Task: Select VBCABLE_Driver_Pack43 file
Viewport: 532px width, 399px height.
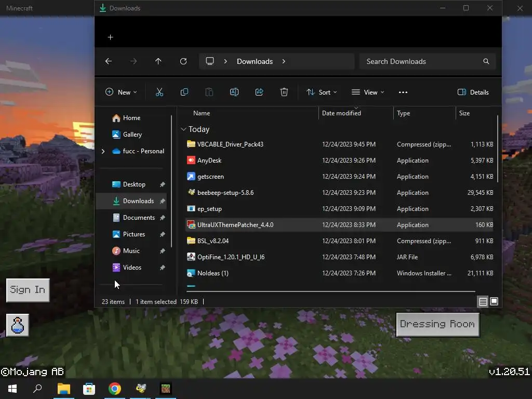Action: coord(339,144)
